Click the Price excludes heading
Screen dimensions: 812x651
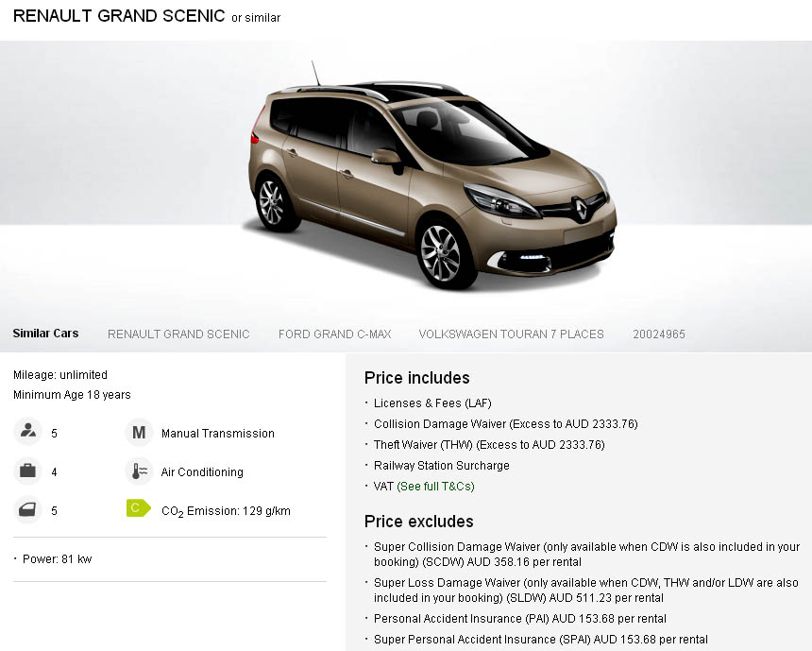click(x=419, y=522)
